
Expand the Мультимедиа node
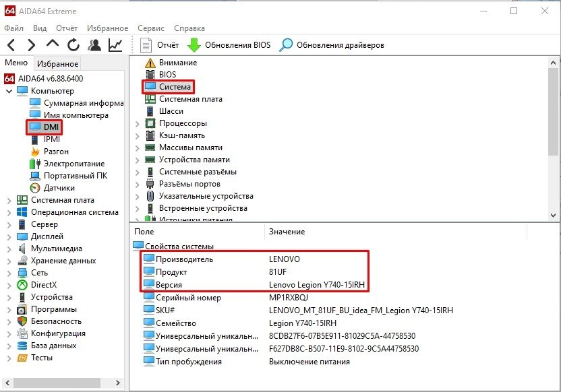click(x=9, y=249)
